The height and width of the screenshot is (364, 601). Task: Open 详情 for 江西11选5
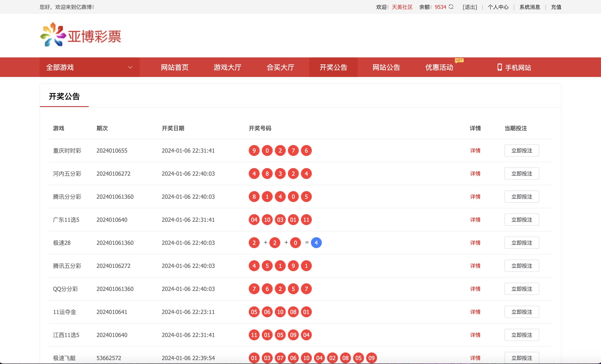(x=475, y=335)
